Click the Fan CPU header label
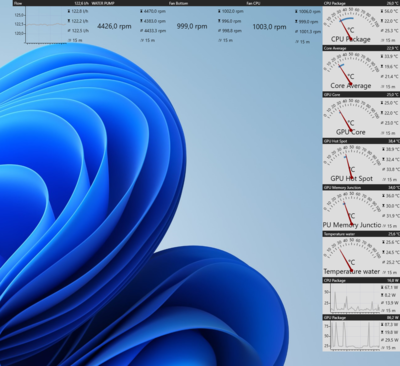Image resolution: width=400 pixels, height=366 pixels. [x=253, y=3]
